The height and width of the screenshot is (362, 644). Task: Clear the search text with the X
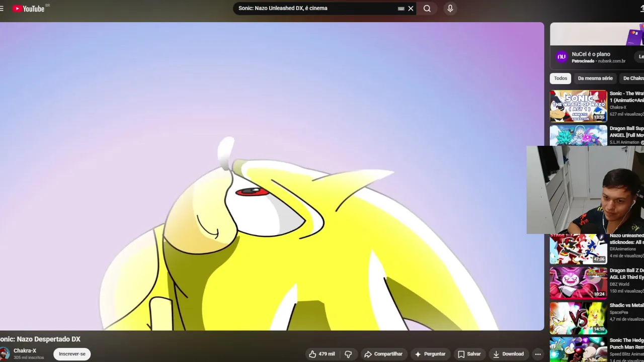pos(411,9)
